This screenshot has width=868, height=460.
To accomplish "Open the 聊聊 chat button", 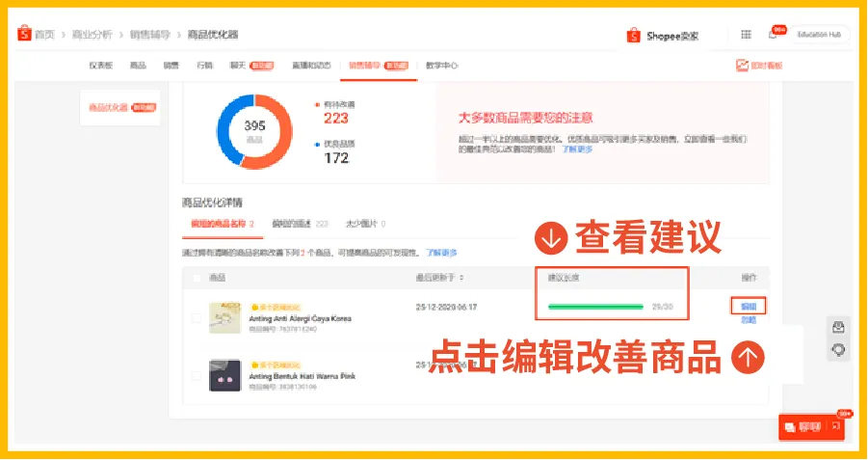I will pyautogui.click(x=811, y=427).
